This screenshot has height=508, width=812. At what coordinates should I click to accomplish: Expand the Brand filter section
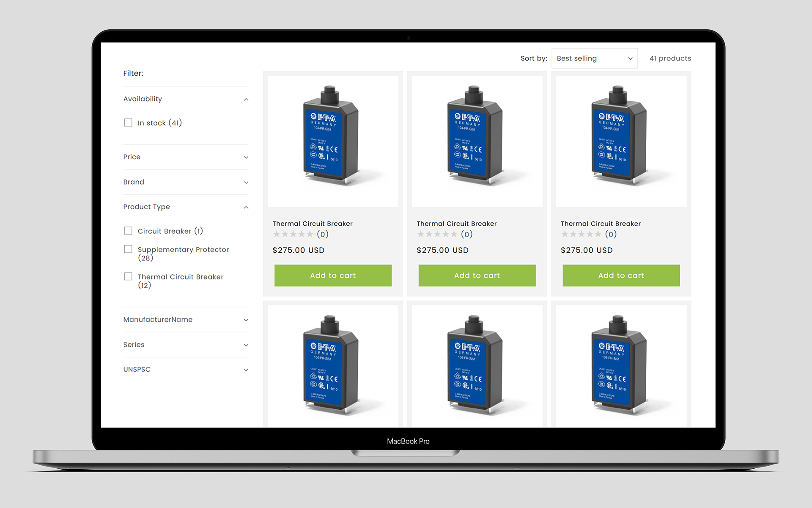(x=246, y=182)
